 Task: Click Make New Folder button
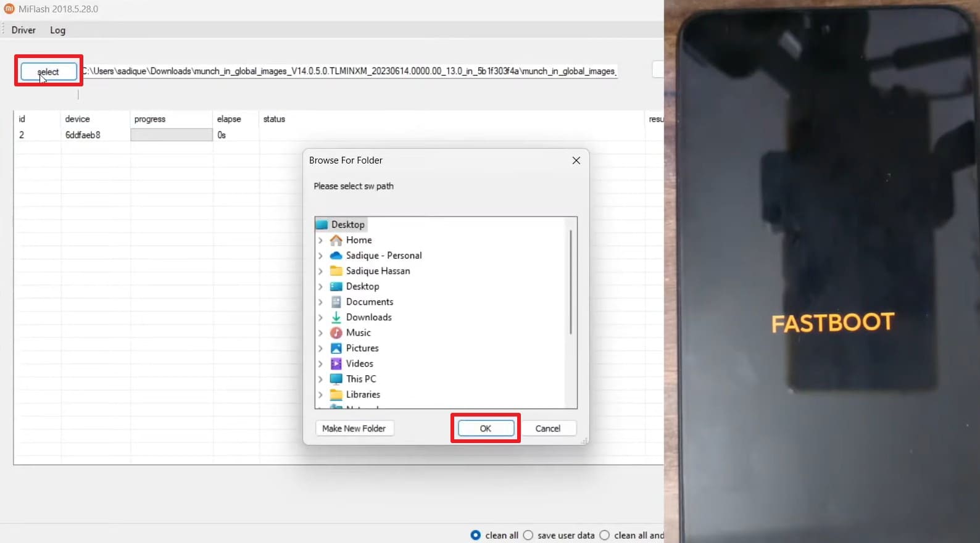pyautogui.click(x=354, y=428)
